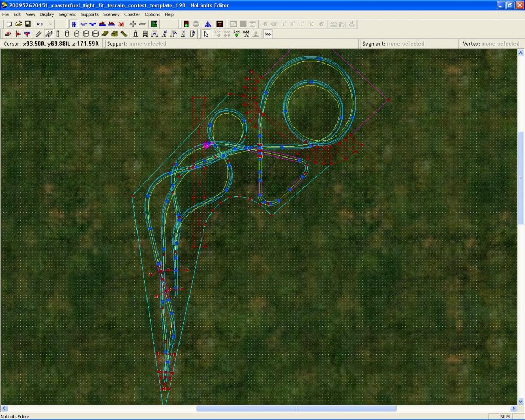The width and height of the screenshot is (525, 420).
Task: Click the Add tree scenery icon
Action: coord(236,34)
